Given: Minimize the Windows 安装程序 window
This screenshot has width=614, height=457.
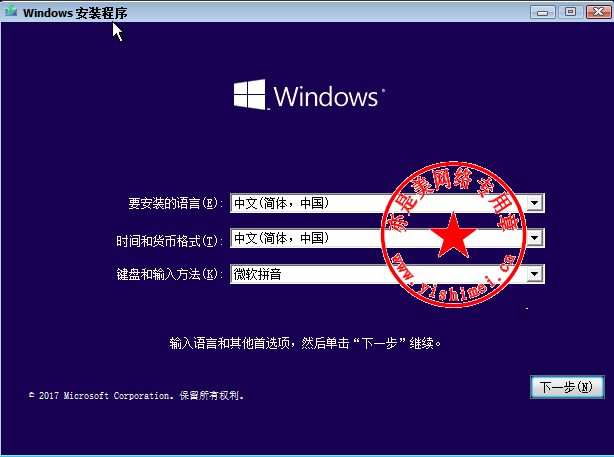Looking at the screenshot, I should [x=542, y=12].
